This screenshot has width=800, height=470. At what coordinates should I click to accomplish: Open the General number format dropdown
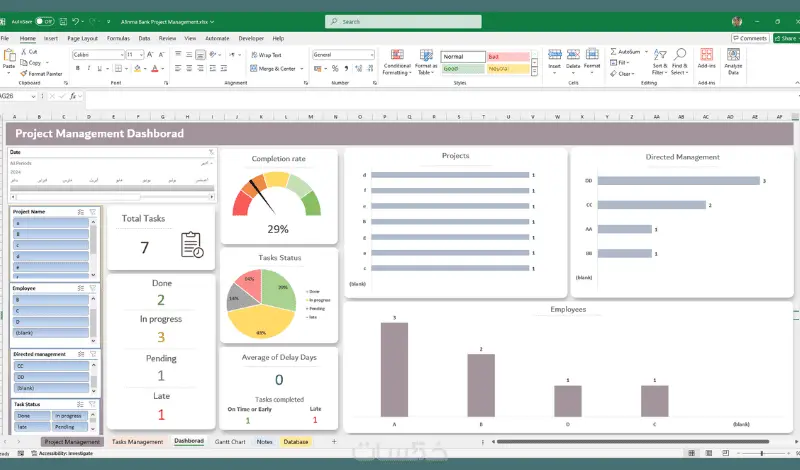tap(371, 55)
